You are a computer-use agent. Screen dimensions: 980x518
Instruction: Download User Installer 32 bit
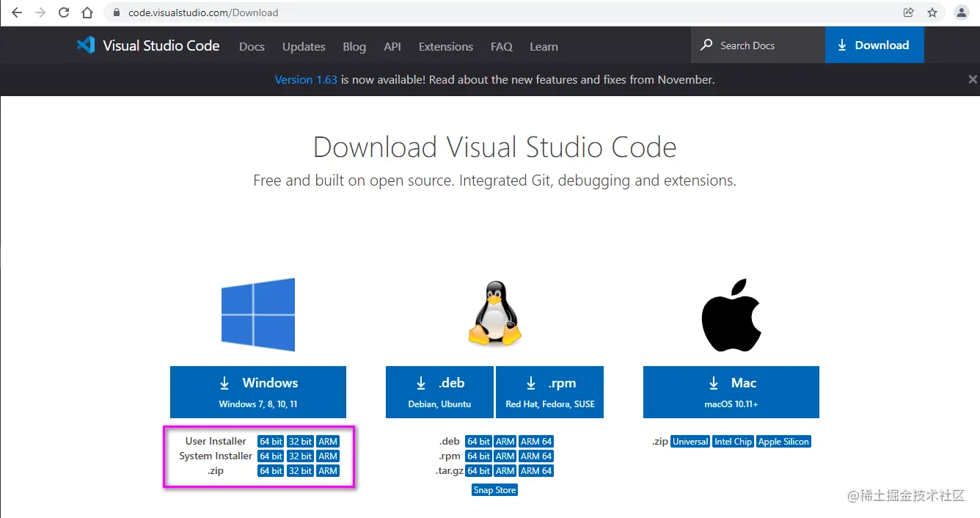(x=300, y=442)
